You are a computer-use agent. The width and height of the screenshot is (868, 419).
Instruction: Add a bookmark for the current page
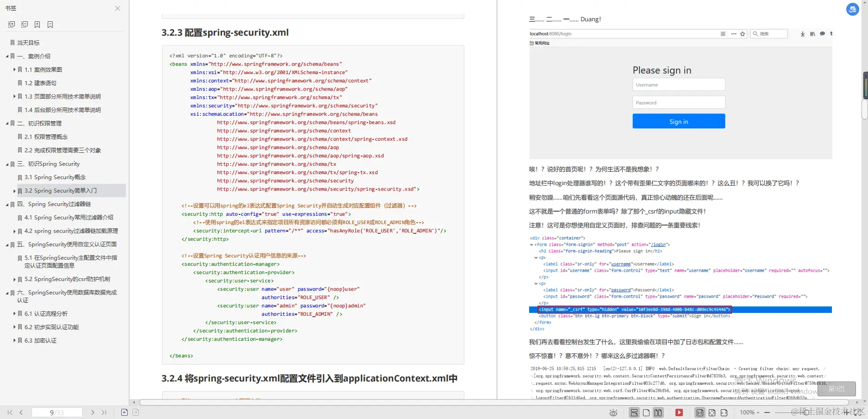point(37,25)
